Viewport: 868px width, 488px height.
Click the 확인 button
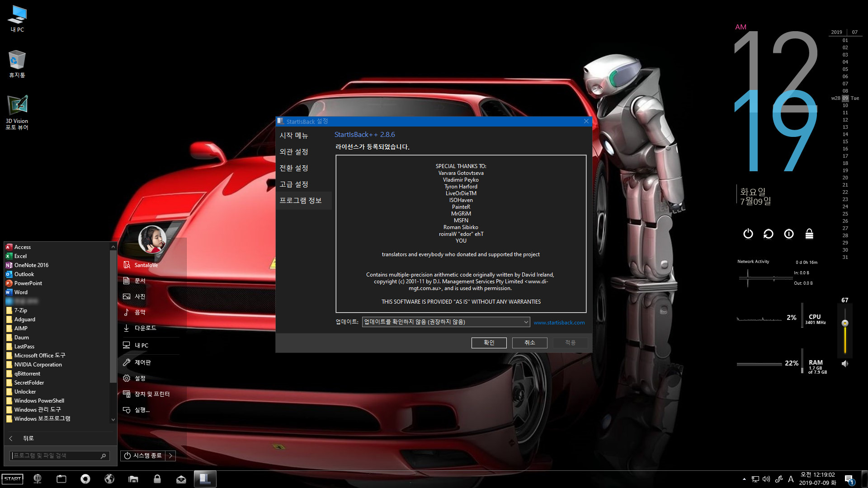[x=489, y=343]
